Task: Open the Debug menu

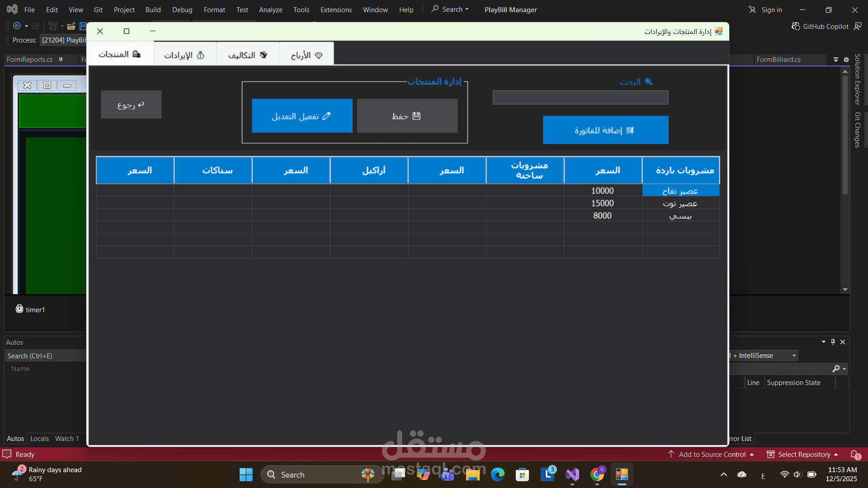Action: point(182,9)
